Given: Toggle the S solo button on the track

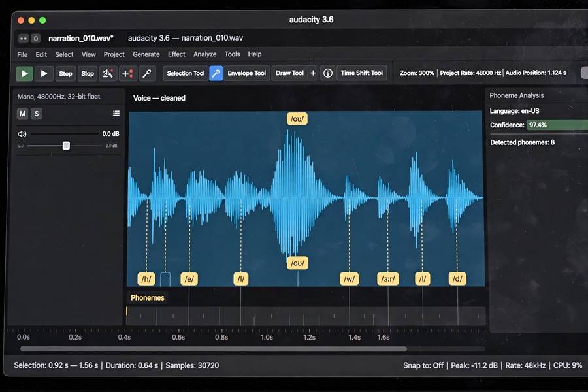Looking at the screenshot, I should 37,114.
